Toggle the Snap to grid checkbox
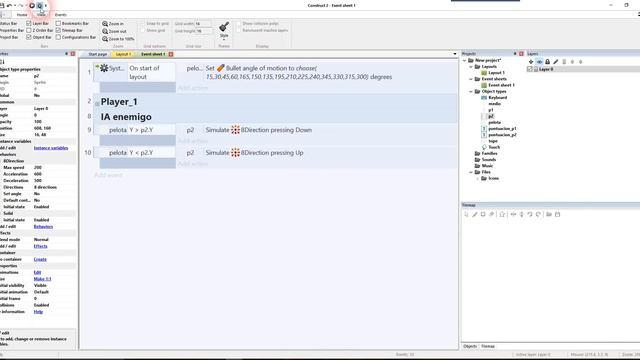Viewport: 640px width, 360px height. pyautogui.click(x=143, y=24)
